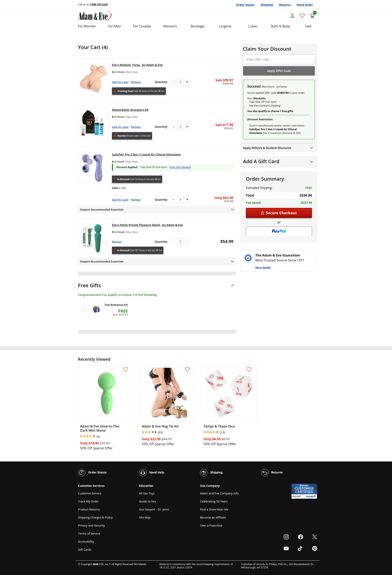Remove Eve's Realistic Torso from cart
The image size is (392, 575).
pos(136,82)
